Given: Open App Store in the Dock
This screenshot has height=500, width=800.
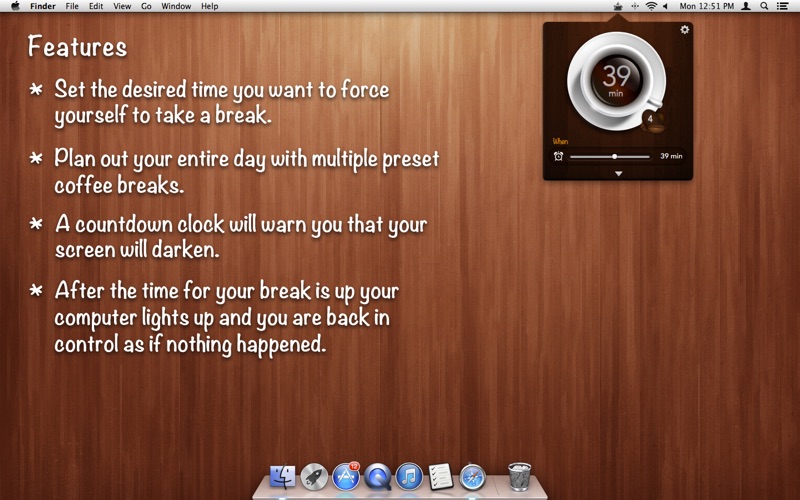Looking at the screenshot, I should (346, 477).
